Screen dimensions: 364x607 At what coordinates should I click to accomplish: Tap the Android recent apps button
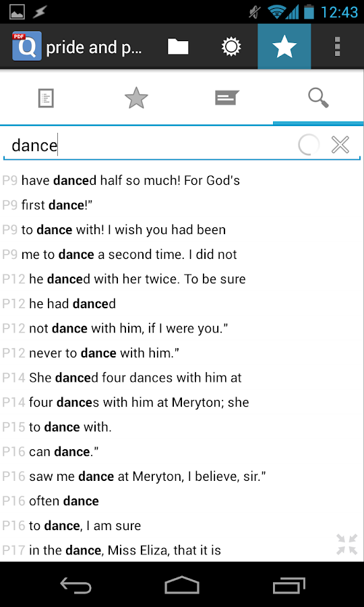click(x=289, y=585)
